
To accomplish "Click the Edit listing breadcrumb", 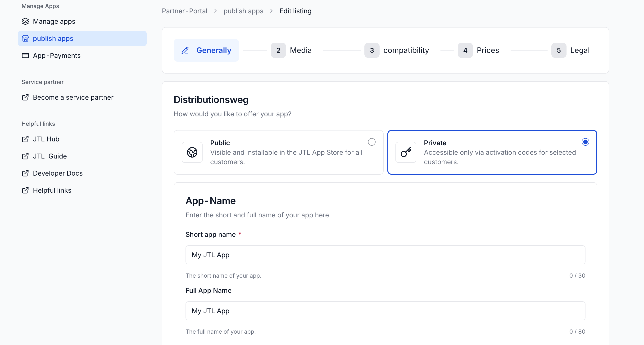I will coord(295,11).
